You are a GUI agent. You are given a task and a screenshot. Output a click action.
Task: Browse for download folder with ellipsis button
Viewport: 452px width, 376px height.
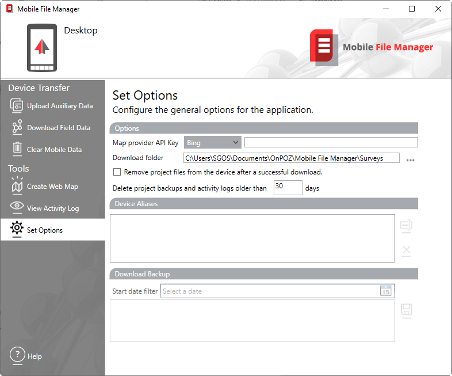click(410, 160)
